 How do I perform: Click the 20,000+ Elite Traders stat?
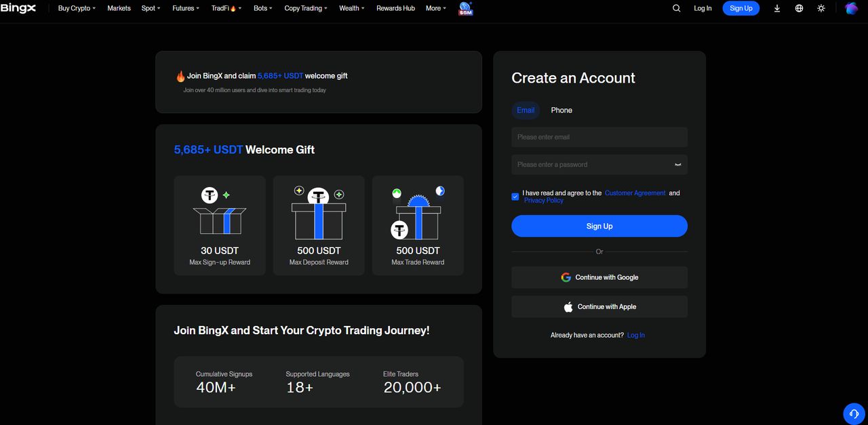(412, 382)
